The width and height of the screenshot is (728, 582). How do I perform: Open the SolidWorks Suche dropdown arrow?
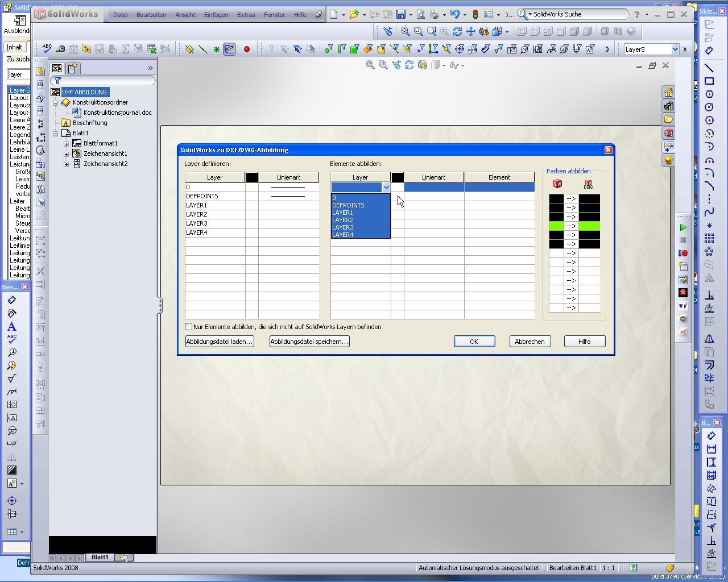point(530,15)
